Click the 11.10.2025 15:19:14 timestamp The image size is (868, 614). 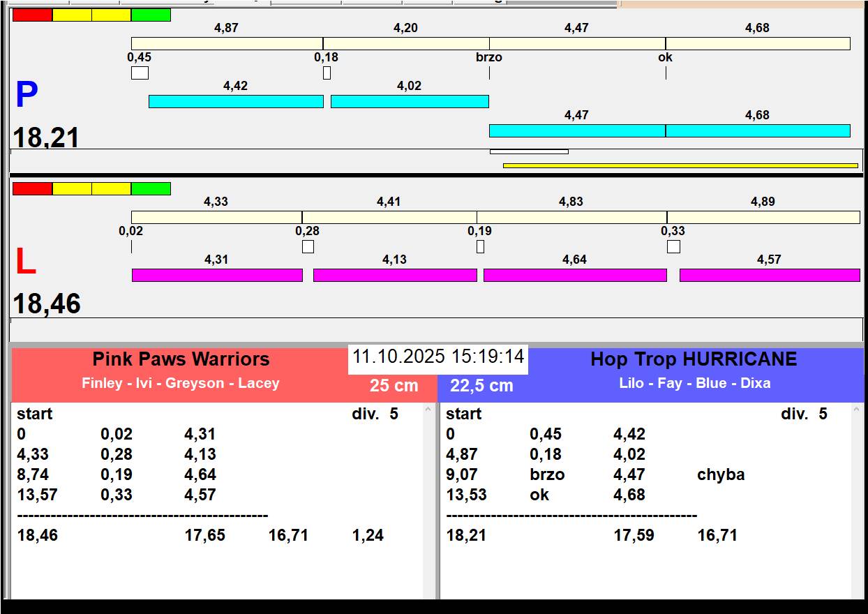click(437, 357)
